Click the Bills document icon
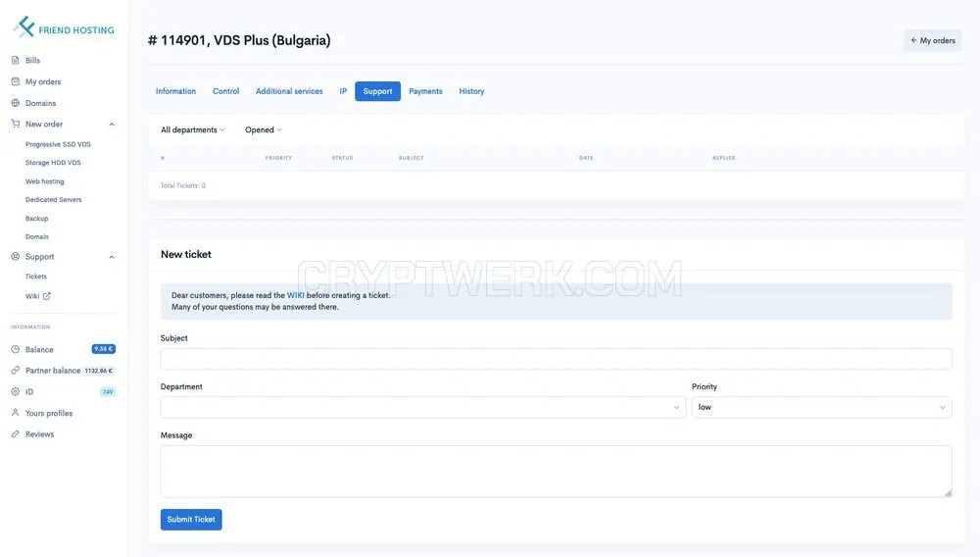The width and height of the screenshot is (980, 557). click(15, 60)
